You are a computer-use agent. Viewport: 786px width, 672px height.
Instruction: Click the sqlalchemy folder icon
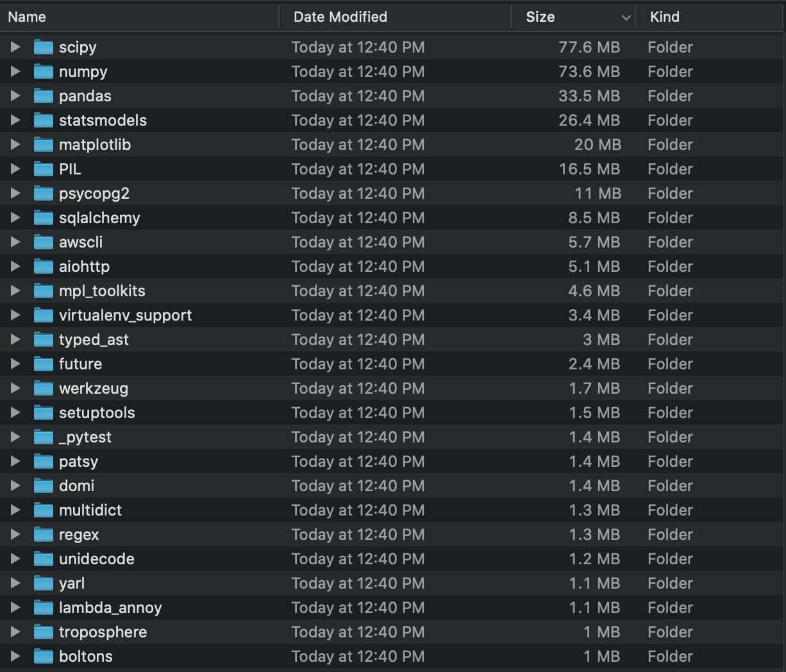(x=43, y=217)
